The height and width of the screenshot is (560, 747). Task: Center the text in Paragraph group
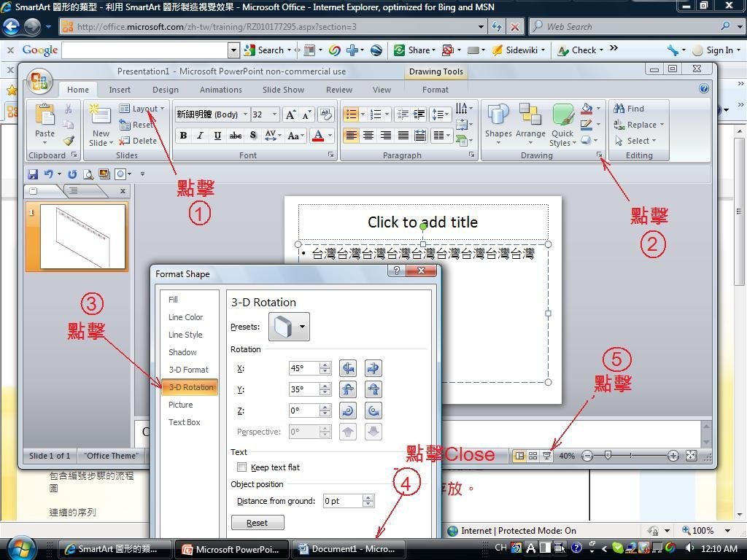368,136
